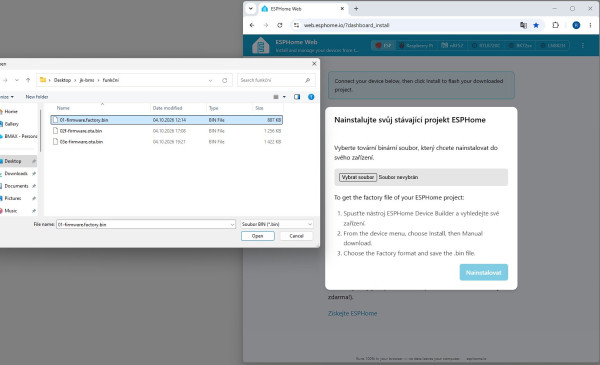The width and height of the screenshot is (600, 365).
Task: Sort files by Type column
Action: pyautogui.click(x=214, y=108)
